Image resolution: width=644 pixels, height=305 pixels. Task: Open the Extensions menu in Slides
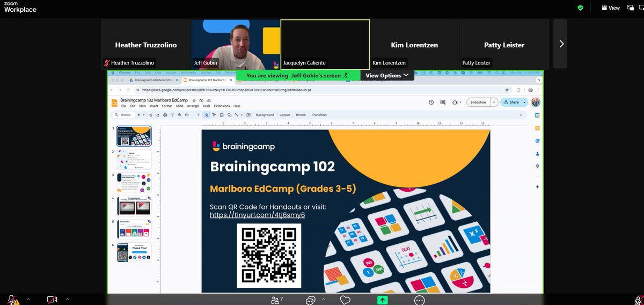(x=222, y=106)
